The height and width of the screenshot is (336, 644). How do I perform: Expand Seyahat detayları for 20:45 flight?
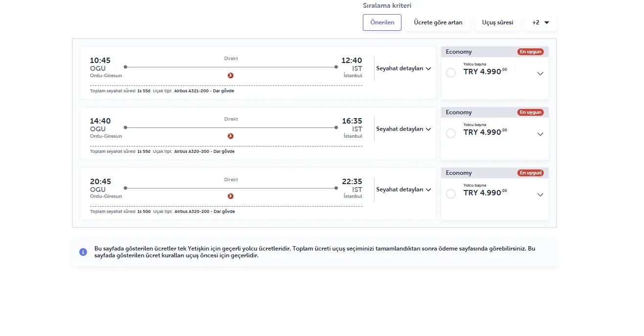(x=403, y=189)
